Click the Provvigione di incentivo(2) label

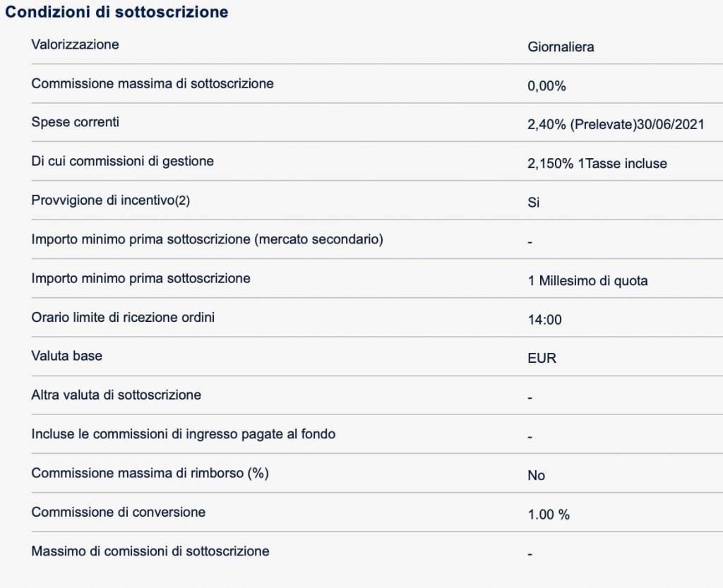point(111,200)
